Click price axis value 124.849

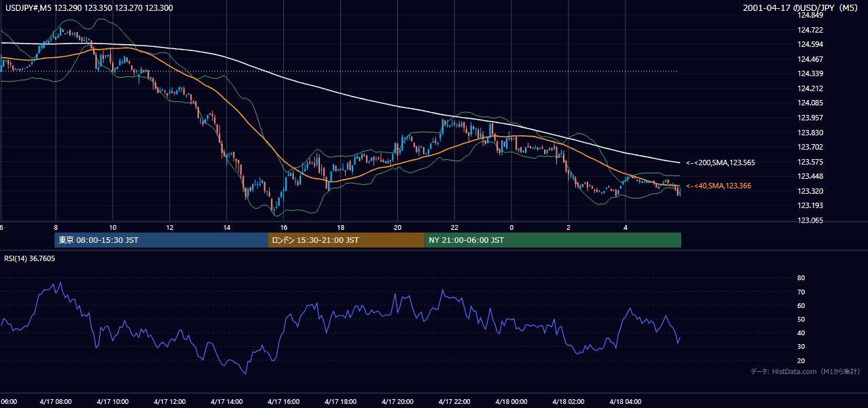[810, 15]
